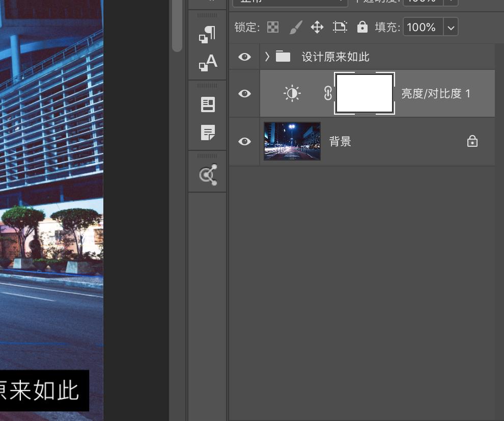Click the lock all padlock icon
Screen dimensions: 504x421
(362, 27)
